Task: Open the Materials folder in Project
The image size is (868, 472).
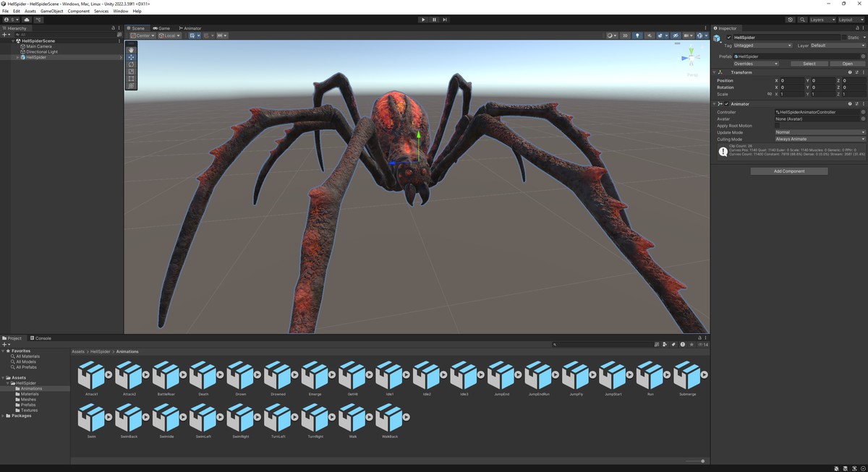Action: pos(30,394)
